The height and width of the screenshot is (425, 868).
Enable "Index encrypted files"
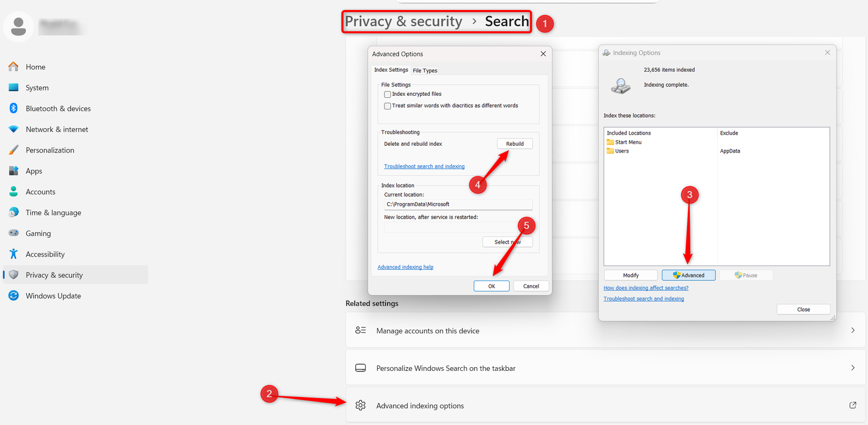(388, 94)
